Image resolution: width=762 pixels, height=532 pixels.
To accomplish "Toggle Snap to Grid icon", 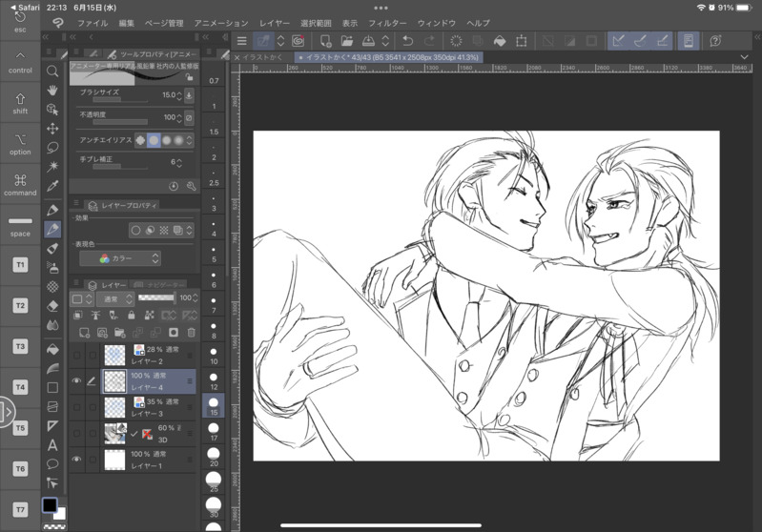I will coord(662,41).
